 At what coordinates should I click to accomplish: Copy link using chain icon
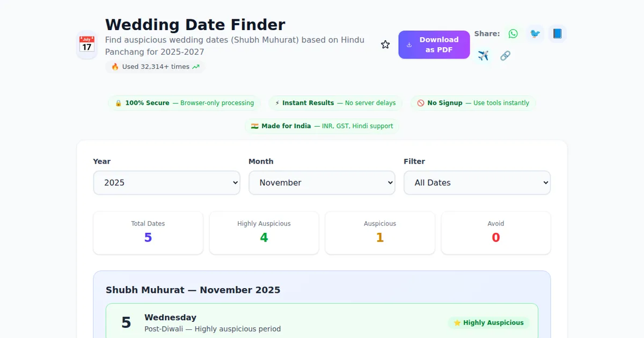coord(505,56)
